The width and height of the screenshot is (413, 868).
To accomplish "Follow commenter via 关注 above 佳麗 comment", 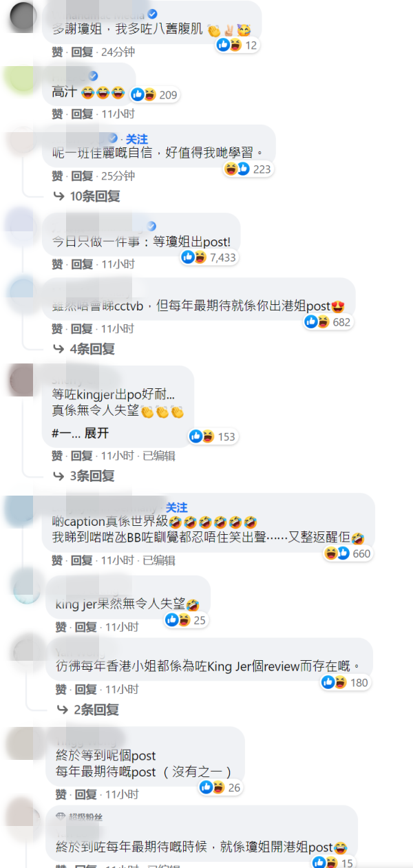I will click(x=137, y=140).
